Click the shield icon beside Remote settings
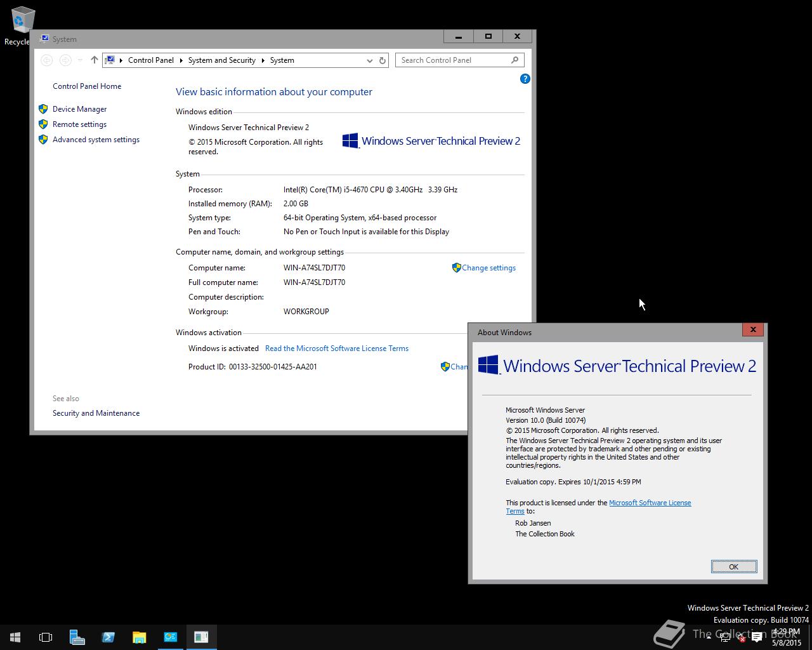 (43, 124)
